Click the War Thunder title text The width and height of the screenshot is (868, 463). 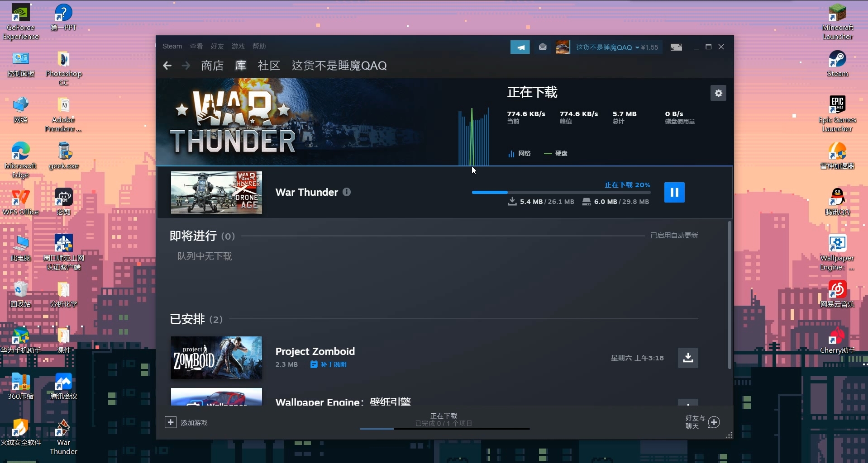point(307,192)
